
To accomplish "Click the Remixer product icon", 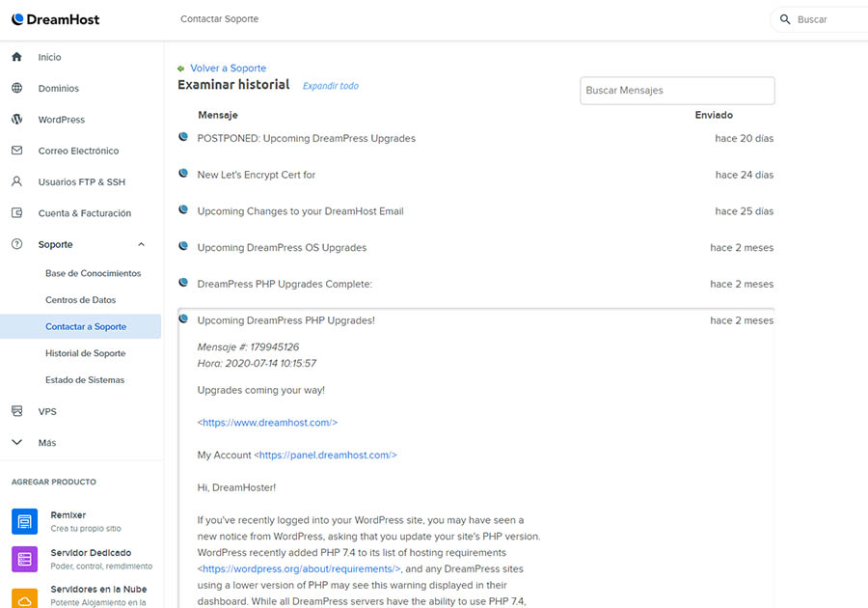I will click(24, 521).
